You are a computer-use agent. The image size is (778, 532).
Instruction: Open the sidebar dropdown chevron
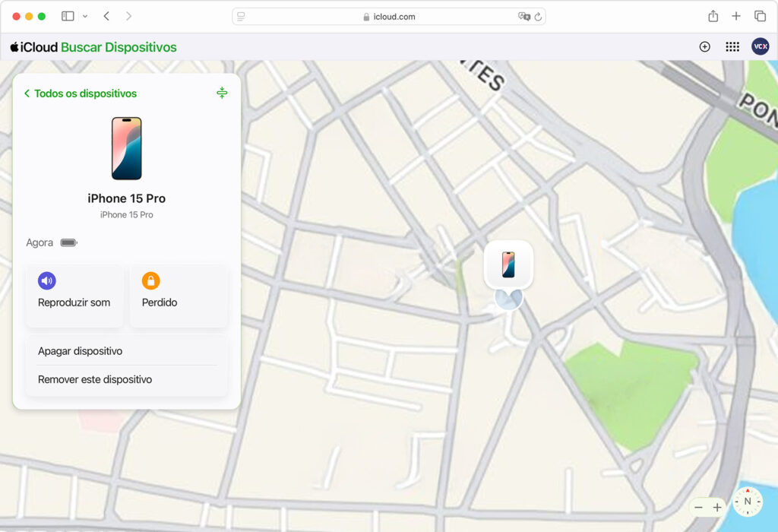click(84, 16)
